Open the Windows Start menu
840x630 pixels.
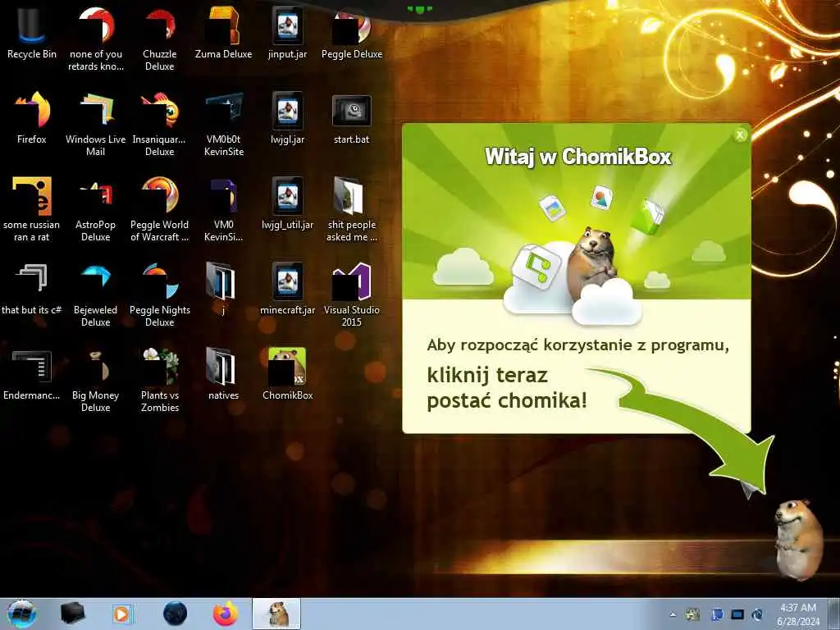pyautogui.click(x=22, y=614)
